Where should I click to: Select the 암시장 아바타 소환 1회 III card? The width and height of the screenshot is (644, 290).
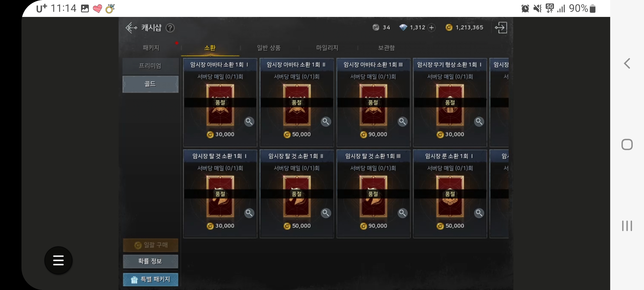coord(373,103)
